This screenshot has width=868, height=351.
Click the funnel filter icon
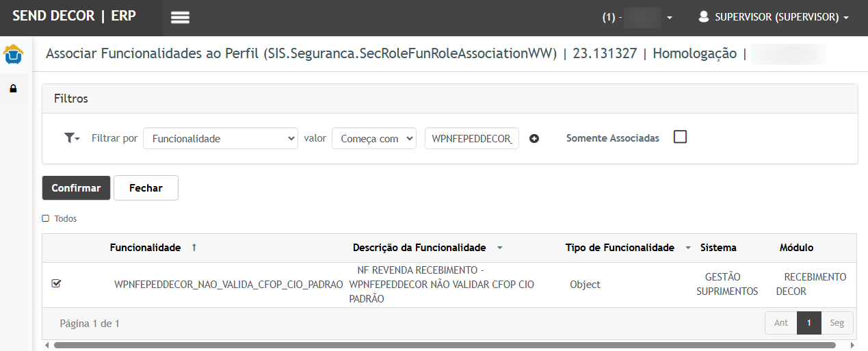(70, 138)
